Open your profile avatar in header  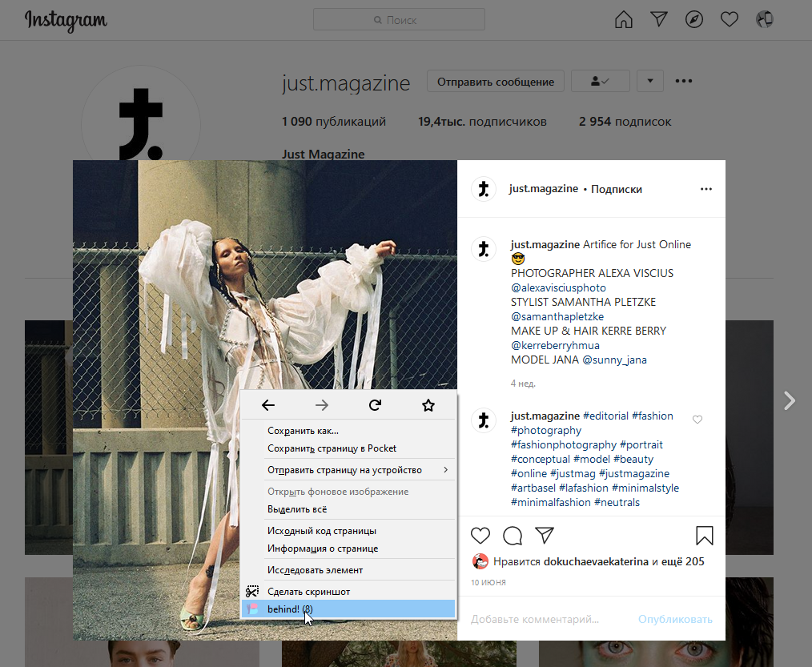tap(765, 20)
